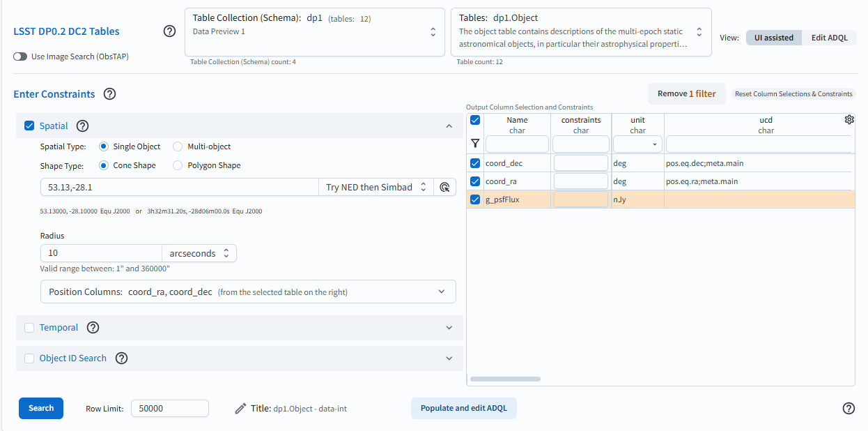Click inside the Row Limit field
The height and width of the screenshot is (431, 868).
point(169,408)
